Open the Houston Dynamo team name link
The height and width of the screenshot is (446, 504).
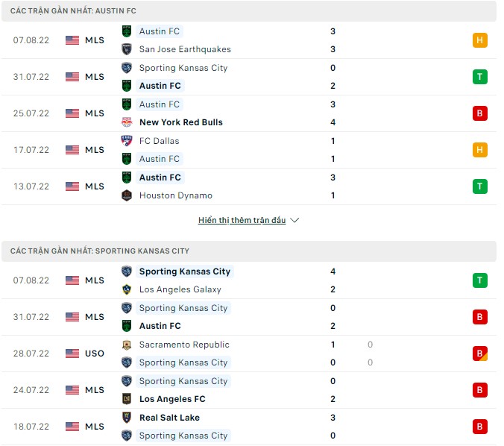point(175,195)
